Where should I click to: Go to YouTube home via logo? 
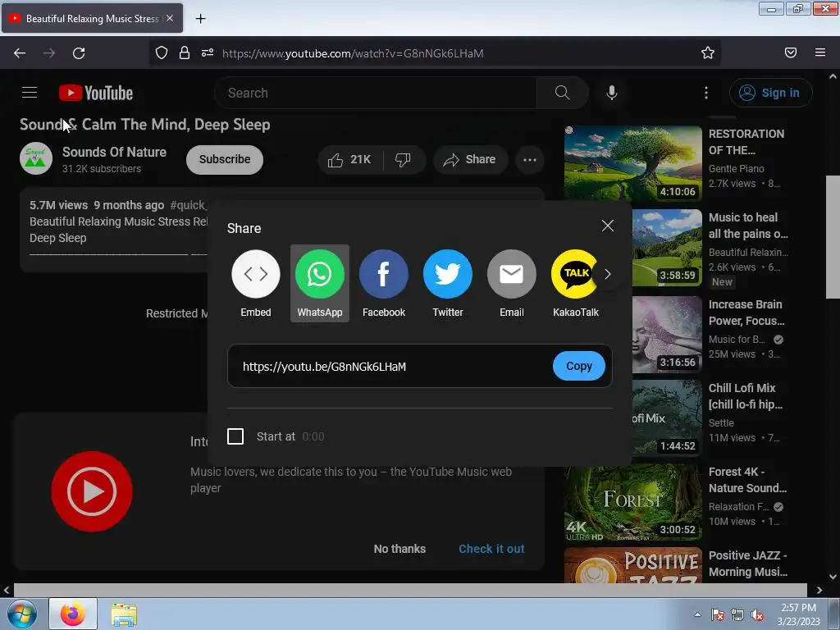point(96,93)
